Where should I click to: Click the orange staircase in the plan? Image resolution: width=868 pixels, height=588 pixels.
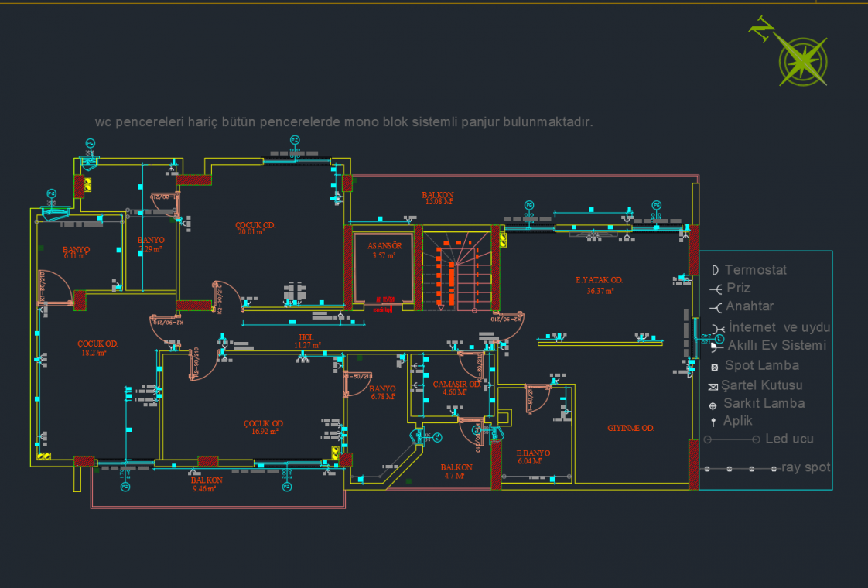(x=455, y=272)
